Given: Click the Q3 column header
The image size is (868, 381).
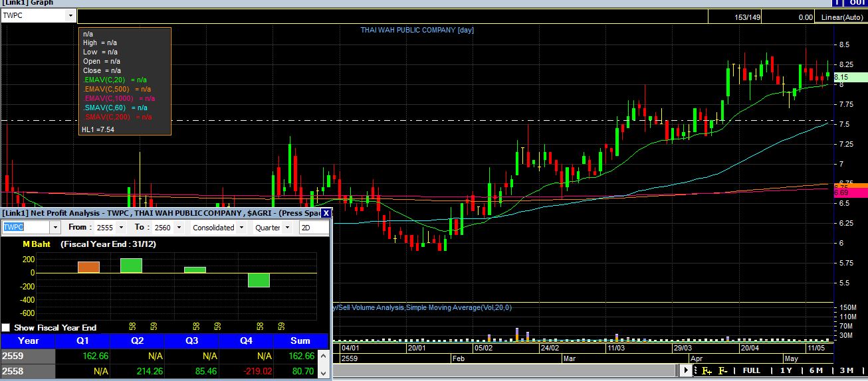Looking at the screenshot, I should point(193,341).
